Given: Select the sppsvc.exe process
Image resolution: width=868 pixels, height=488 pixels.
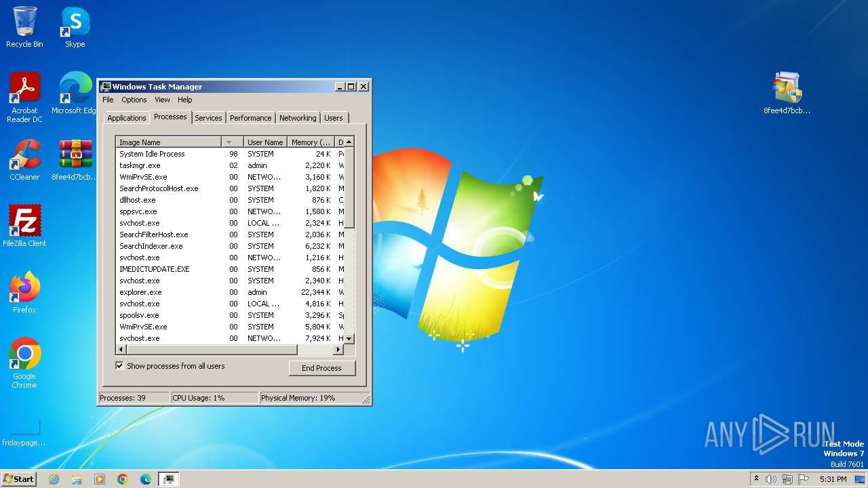Looking at the screenshot, I should (230, 211).
